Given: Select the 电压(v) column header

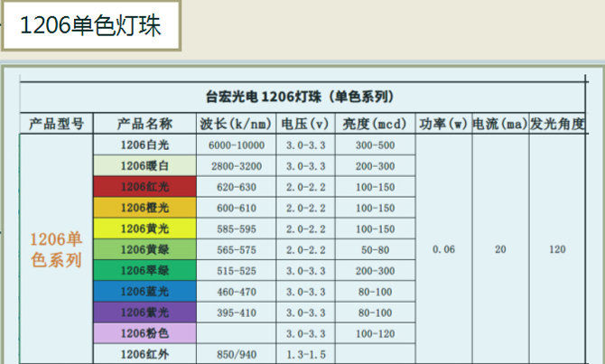Looking at the screenshot, I should pos(305,124).
